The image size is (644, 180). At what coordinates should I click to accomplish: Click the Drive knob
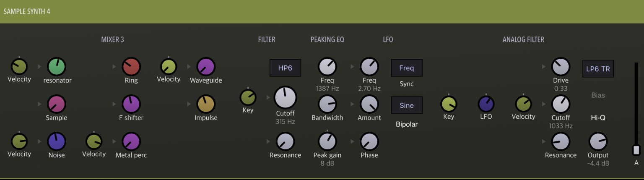[x=561, y=67]
